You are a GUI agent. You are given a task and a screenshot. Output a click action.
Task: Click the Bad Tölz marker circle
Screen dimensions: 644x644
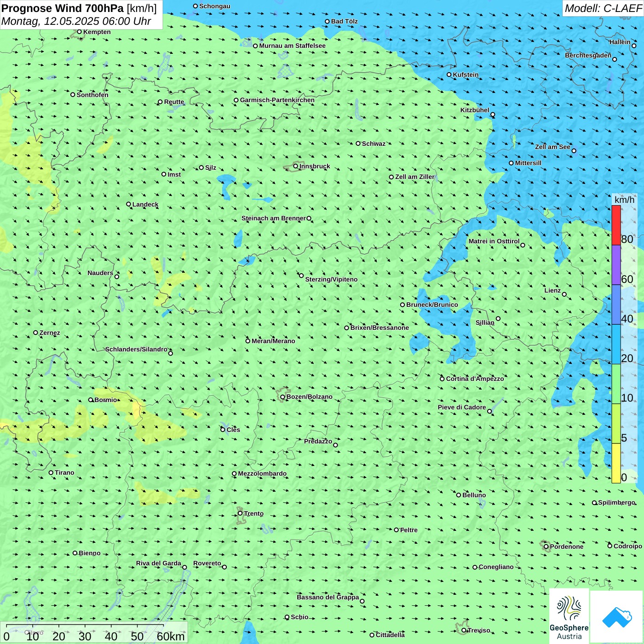[327, 21]
